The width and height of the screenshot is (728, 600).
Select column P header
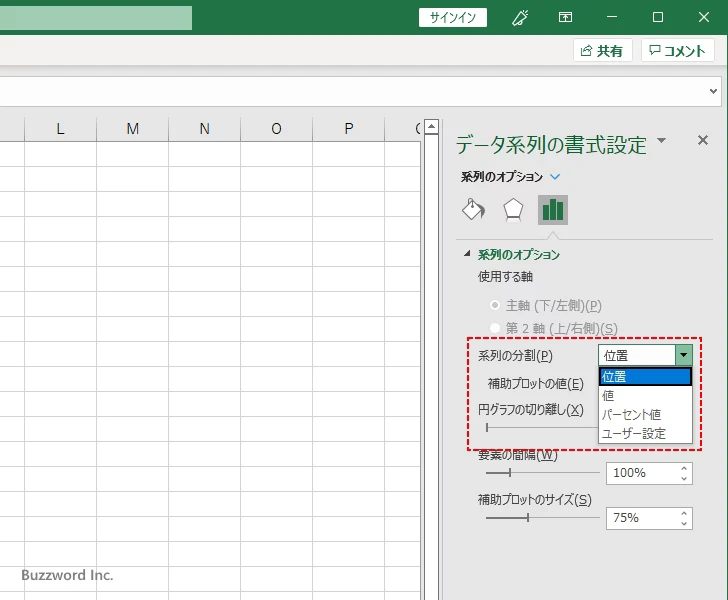click(349, 129)
